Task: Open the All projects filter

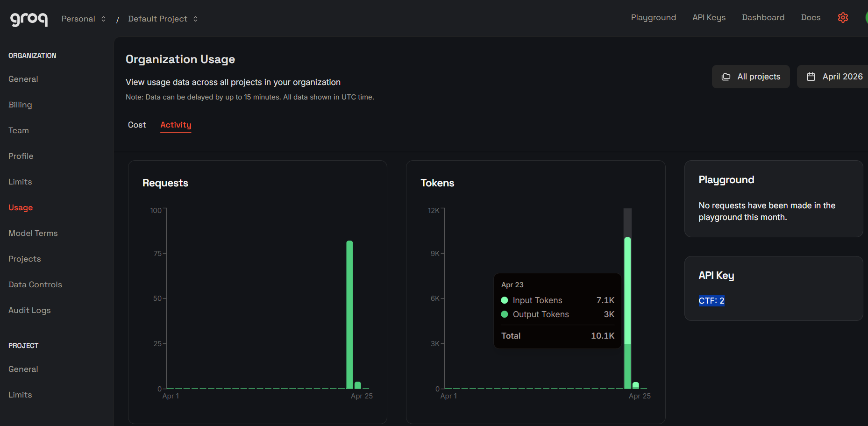Action: coord(751,77)
